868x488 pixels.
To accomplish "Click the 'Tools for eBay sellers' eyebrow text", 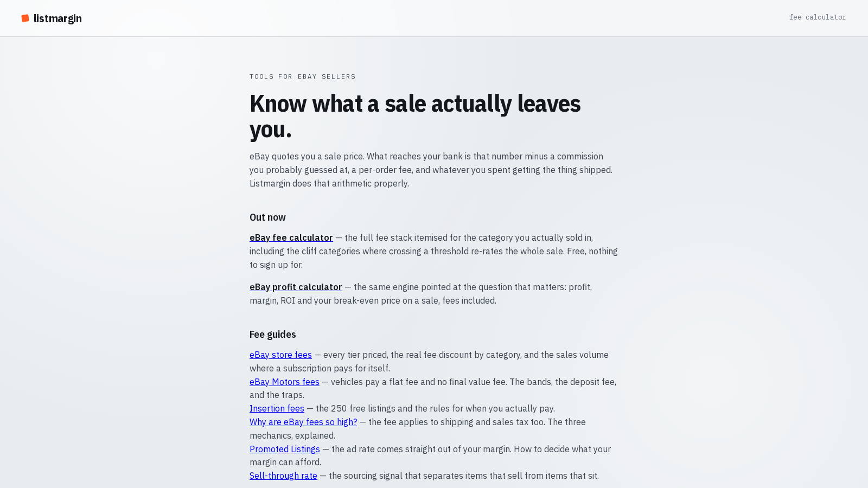I will 303,76.
